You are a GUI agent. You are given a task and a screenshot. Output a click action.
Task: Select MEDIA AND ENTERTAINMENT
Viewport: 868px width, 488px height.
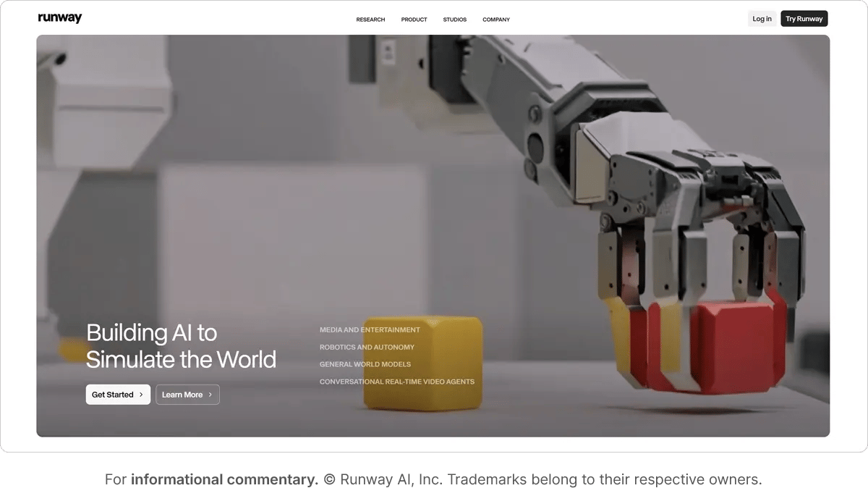tap(370, 329)
